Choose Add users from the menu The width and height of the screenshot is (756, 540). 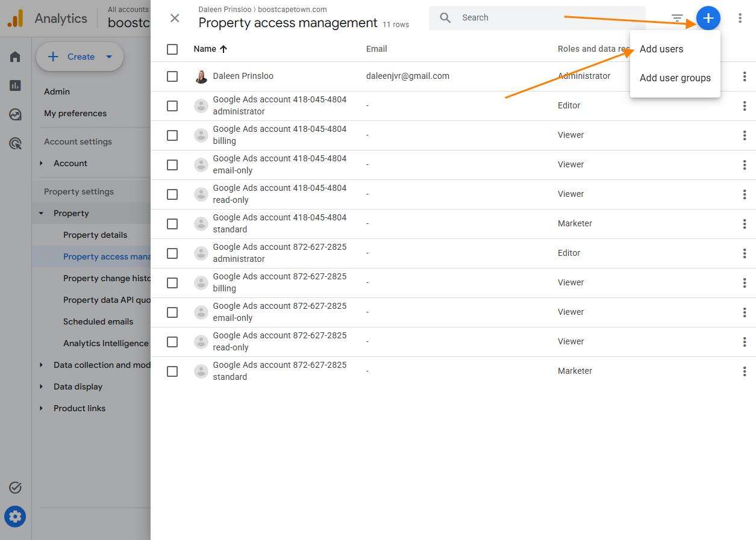(x=661, y=49)
